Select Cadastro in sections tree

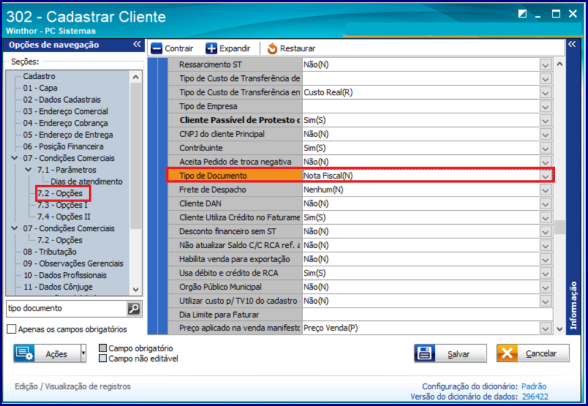pos(39,76)
